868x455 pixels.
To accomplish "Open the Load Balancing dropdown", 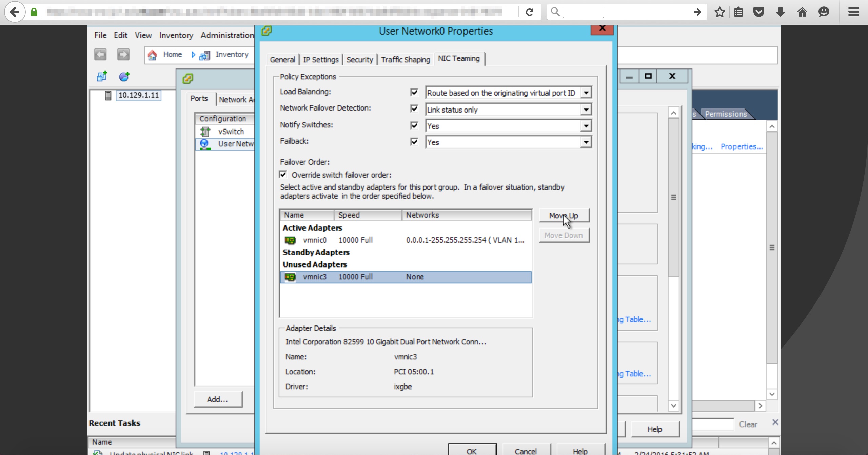I will pyautogui.click(x=586, y=93).
